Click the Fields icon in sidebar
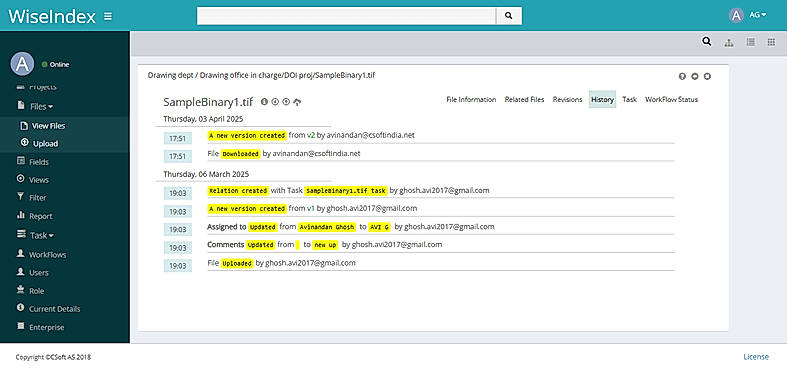Viewport: 787px width, 368px height. pos(21,161)
